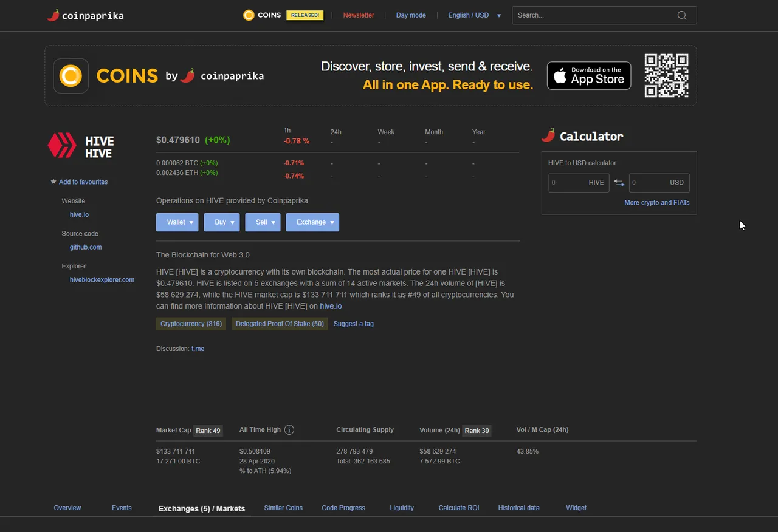Switch to the Code Progress tab
This screenshot has width=778, height=532.
point(343,508)
